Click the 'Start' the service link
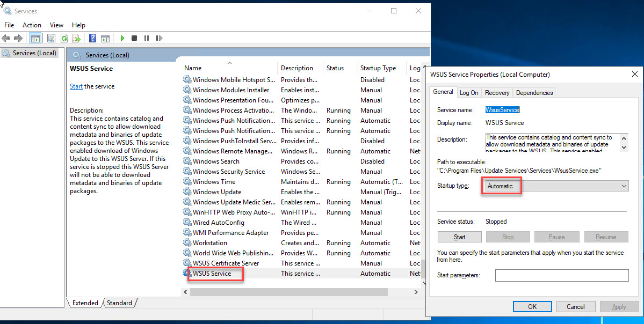Viewport: 644px width, 324px height. click(76, 86)
